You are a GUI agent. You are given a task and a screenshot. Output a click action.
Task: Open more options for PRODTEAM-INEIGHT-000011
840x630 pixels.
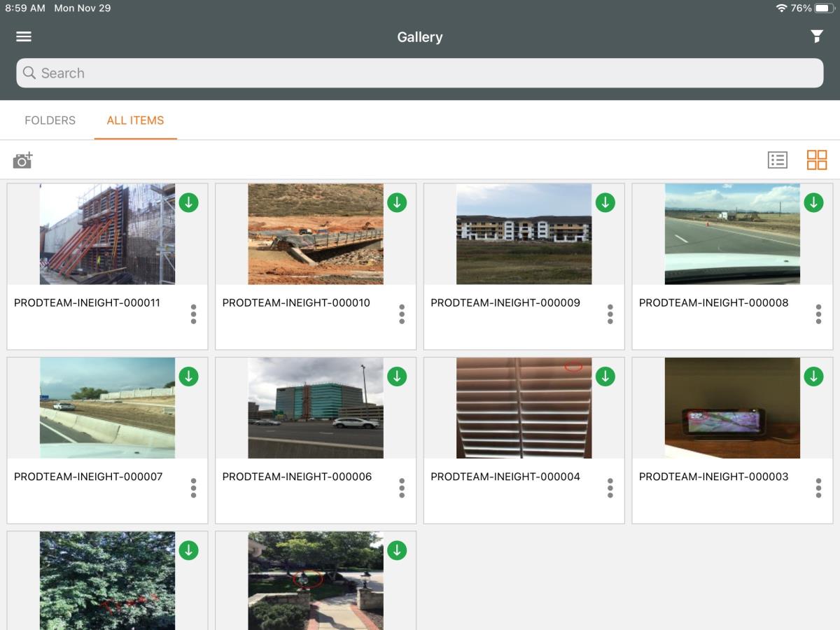coord(193,314)
